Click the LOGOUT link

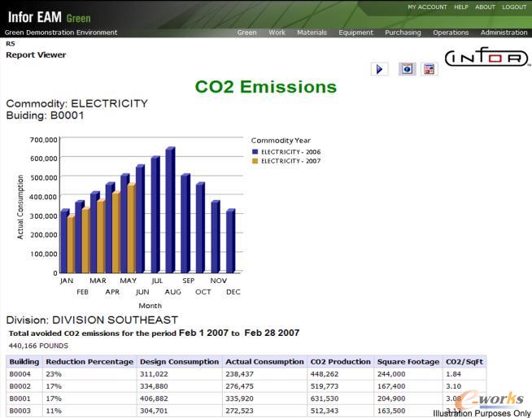514,7
